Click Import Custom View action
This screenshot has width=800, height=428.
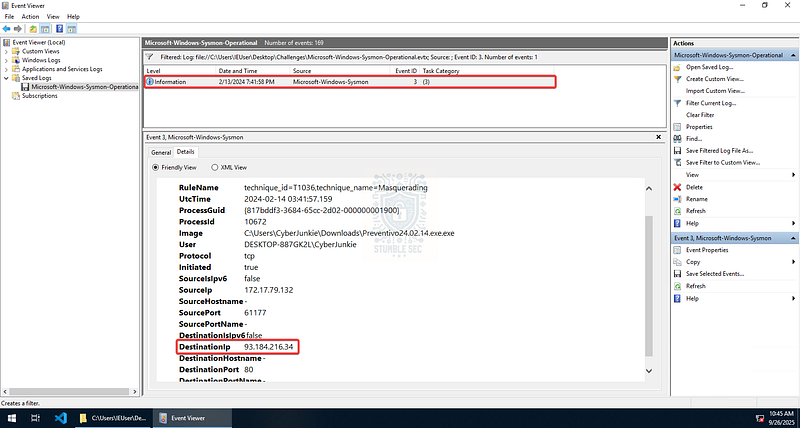click(715, 91)
